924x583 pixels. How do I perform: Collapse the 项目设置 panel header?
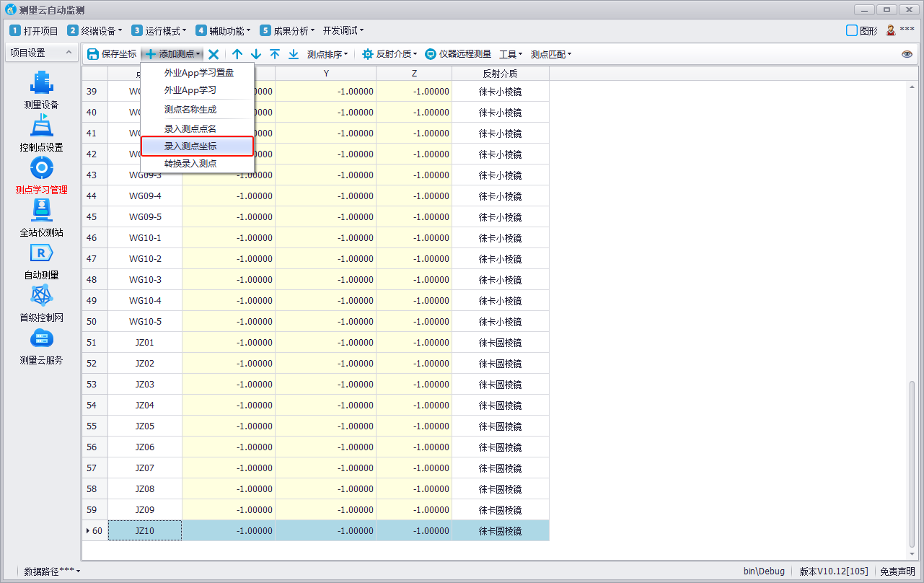click(x=68, y=53)
